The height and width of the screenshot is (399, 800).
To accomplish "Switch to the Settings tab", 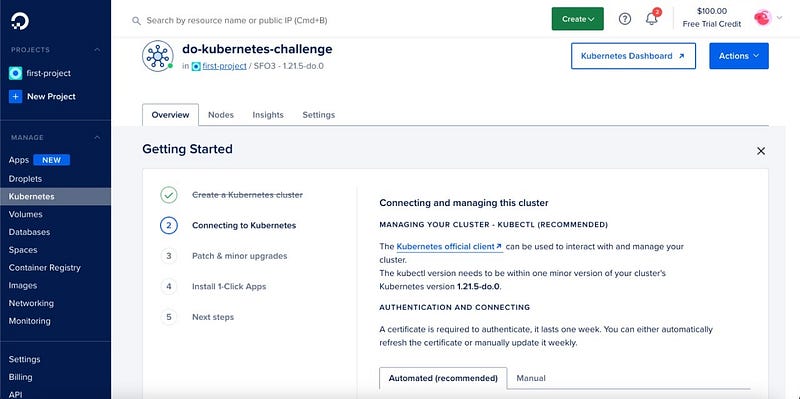I will [319, 115].
